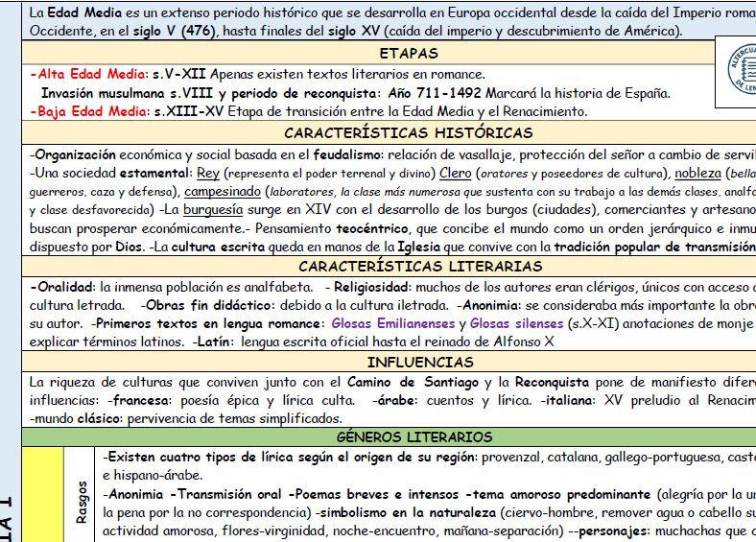Click the phrase -simbolismo en la naturaleza
Screen dimensions: 756x542
(405, 512)
